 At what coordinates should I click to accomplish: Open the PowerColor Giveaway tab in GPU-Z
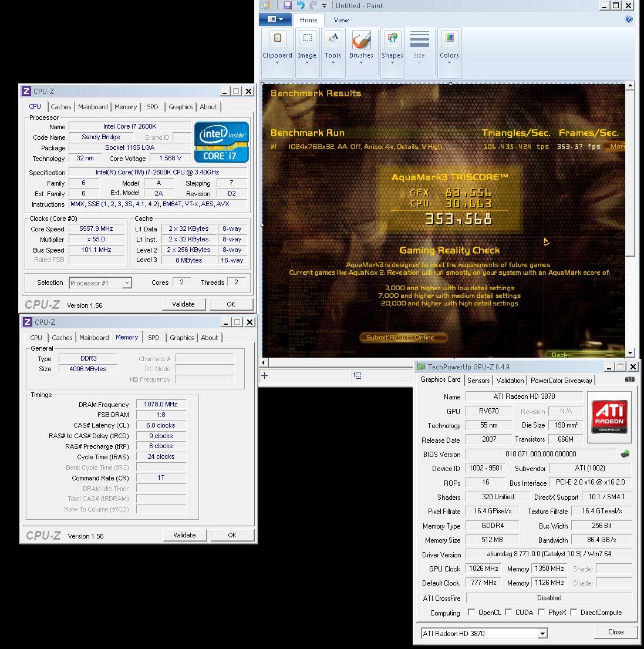tap(561, 381)
